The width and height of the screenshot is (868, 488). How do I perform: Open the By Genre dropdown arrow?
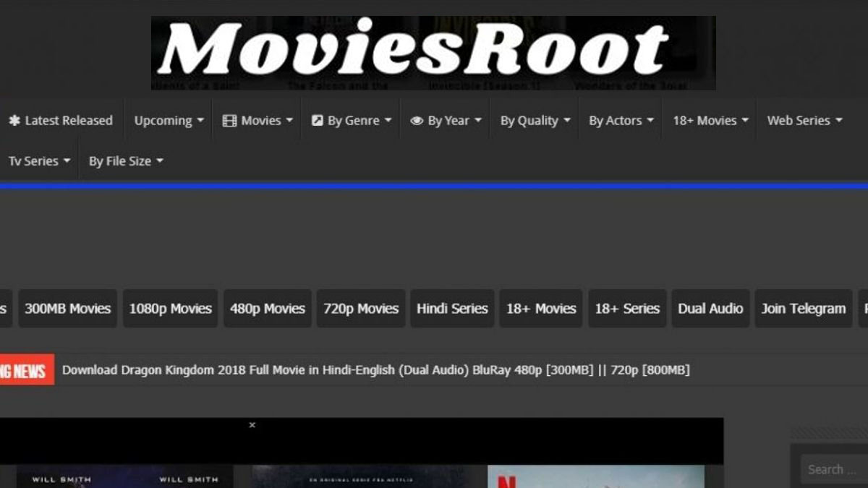(x=388, y=121)
